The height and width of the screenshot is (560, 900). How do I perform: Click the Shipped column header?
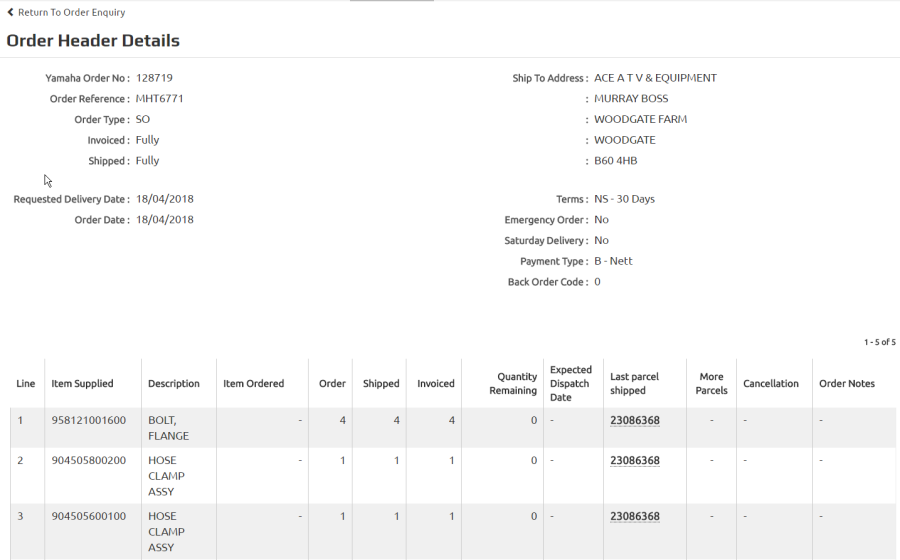point(381,383)
